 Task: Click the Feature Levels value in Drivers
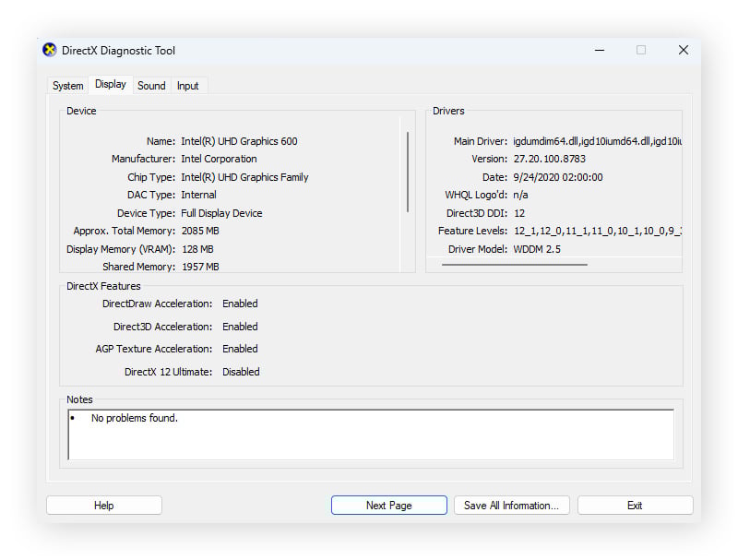tap(598, 231)
